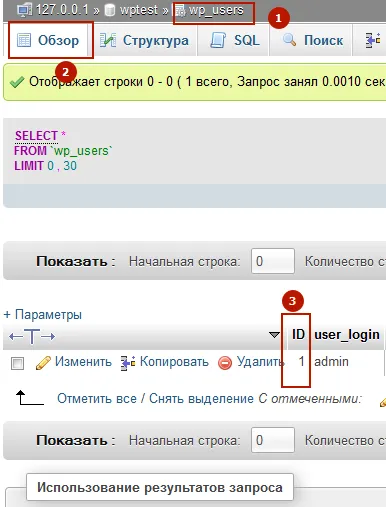This screenshot has height=507, width=386.
Task: Click the green success checkmark icon
Action: [17, 82]
